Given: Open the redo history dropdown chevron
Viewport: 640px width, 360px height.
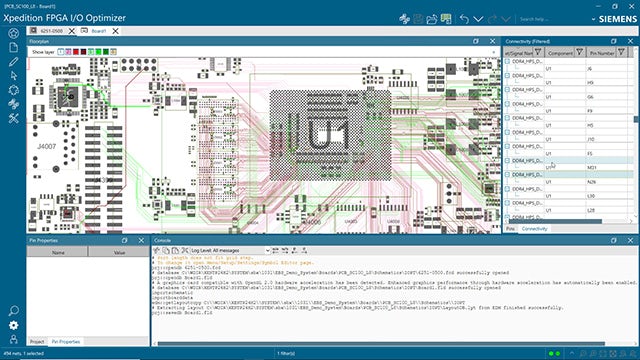Looking at the screenshot, I should (506, 19).
